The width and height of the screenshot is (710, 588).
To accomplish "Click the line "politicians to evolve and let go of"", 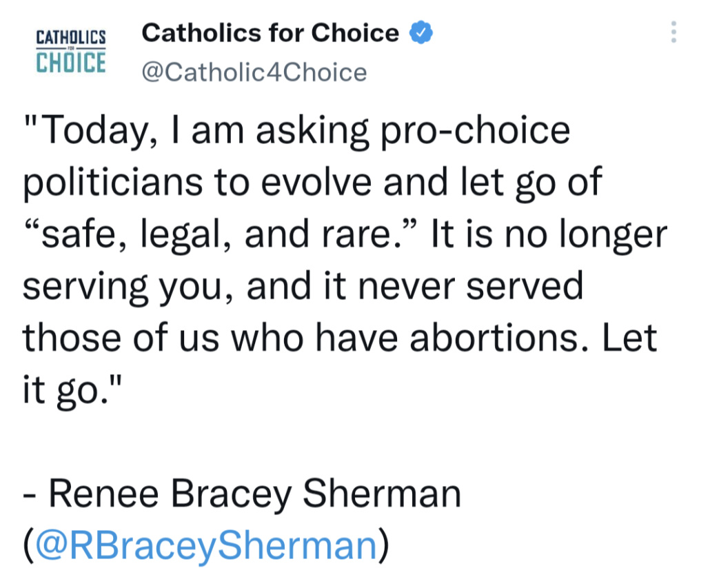I will (x=312, y=183).
